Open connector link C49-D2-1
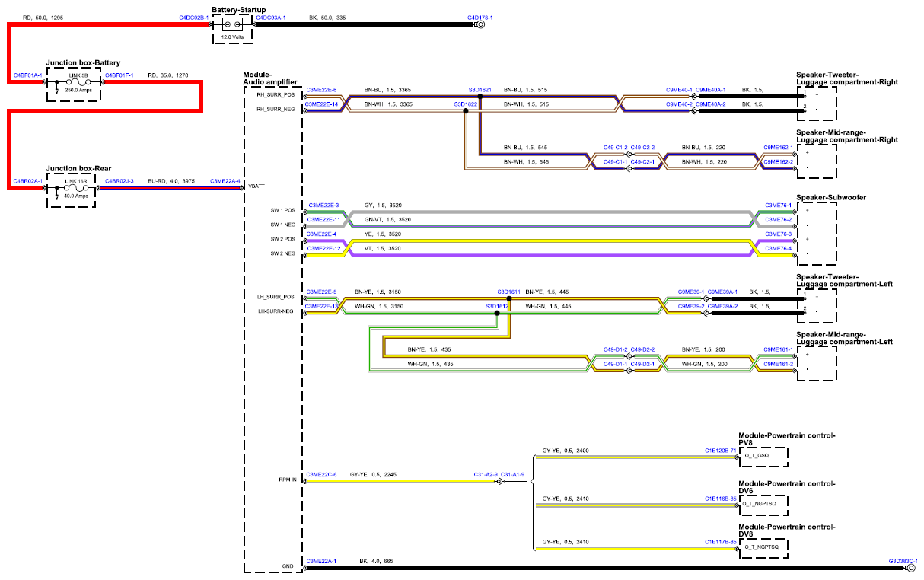The image size is (924, 580). tap(642, 364)
